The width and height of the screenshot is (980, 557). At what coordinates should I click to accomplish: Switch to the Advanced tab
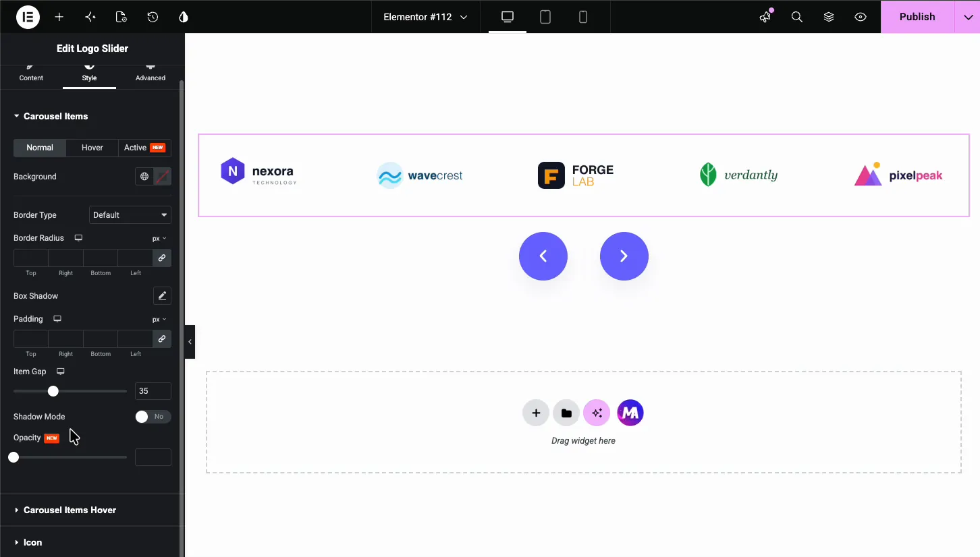(151, 73)
